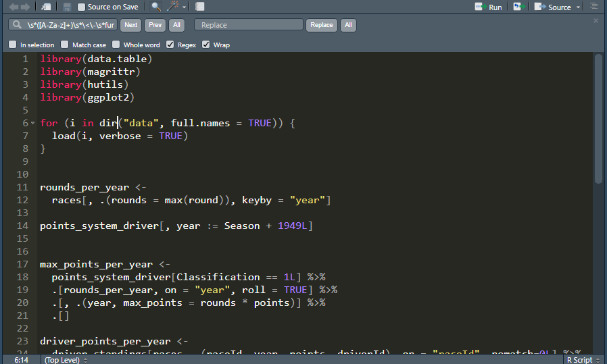The width and height of the screenshot is (607, 364).
Task: Click points_system_driver on line 14
Action: tap(99, 226)
